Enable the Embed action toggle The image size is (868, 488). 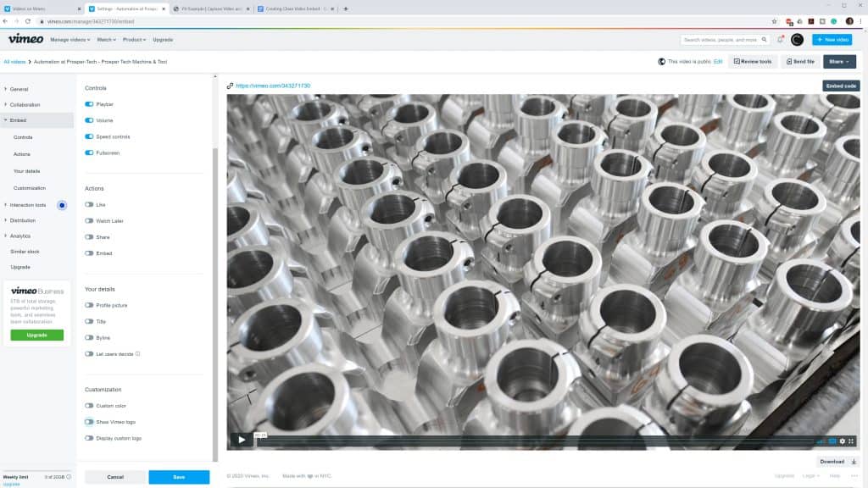coord(89,252)
